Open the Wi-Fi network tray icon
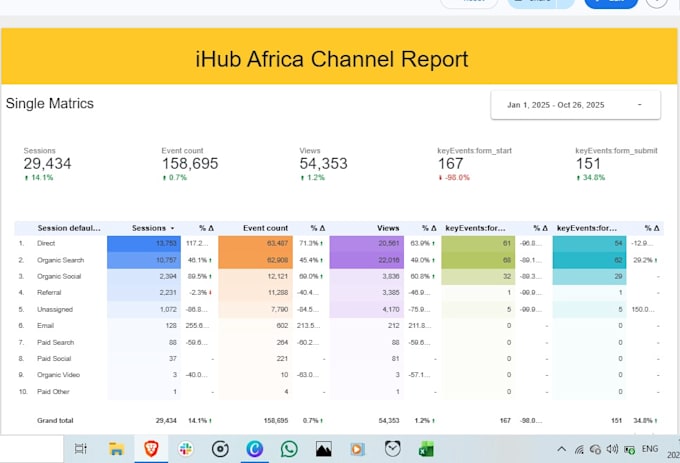Image resolution: width=680 pixels, height=463 pixels. (x=579, y=450)
